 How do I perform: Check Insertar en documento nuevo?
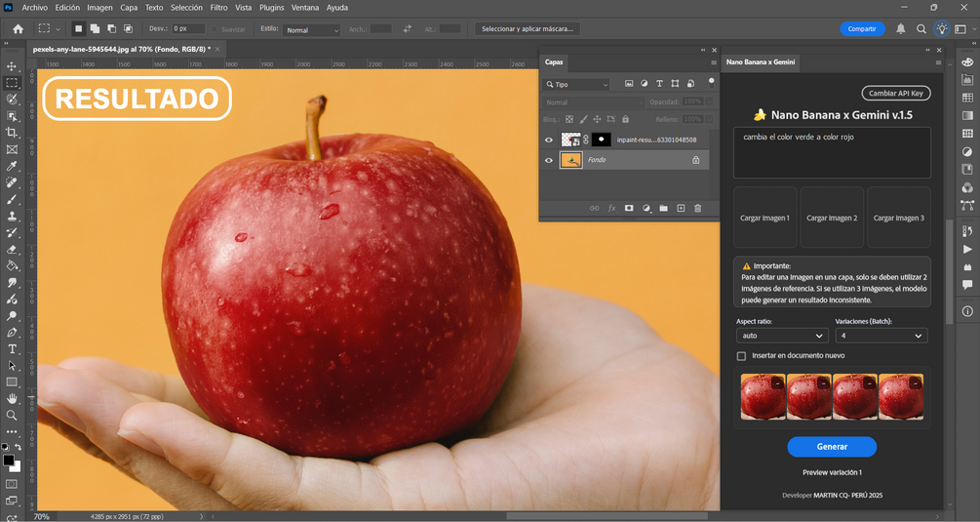click(x=741, y=356)
